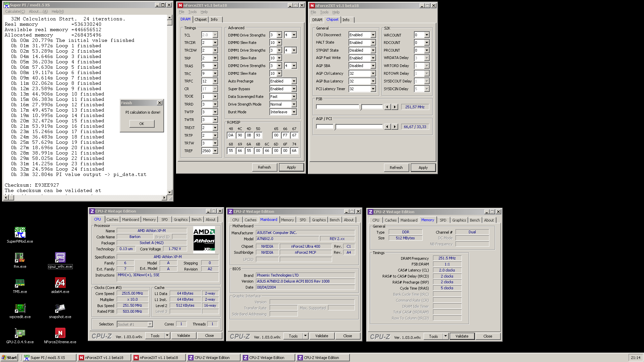The image size is (644, 362).
Task: Click Apply in the Chipset nForce2XT window
Action: [x=423, y=168]
